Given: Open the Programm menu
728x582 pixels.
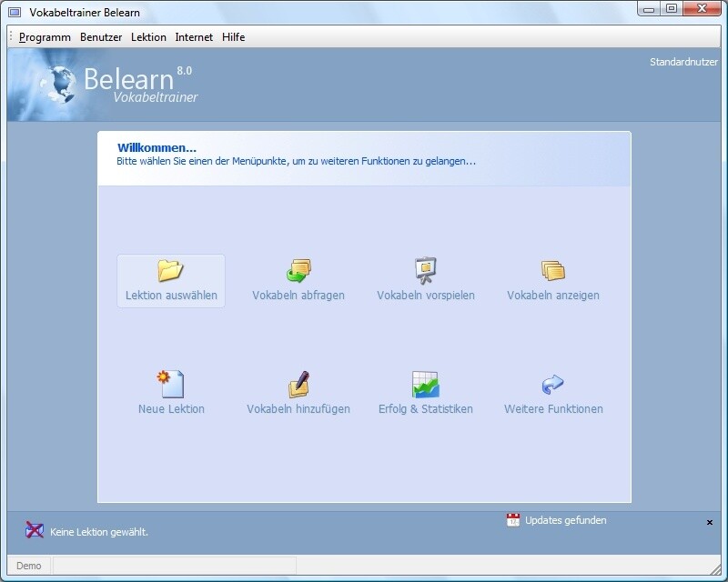Looking at the screenshot, I should click(45, 37).
